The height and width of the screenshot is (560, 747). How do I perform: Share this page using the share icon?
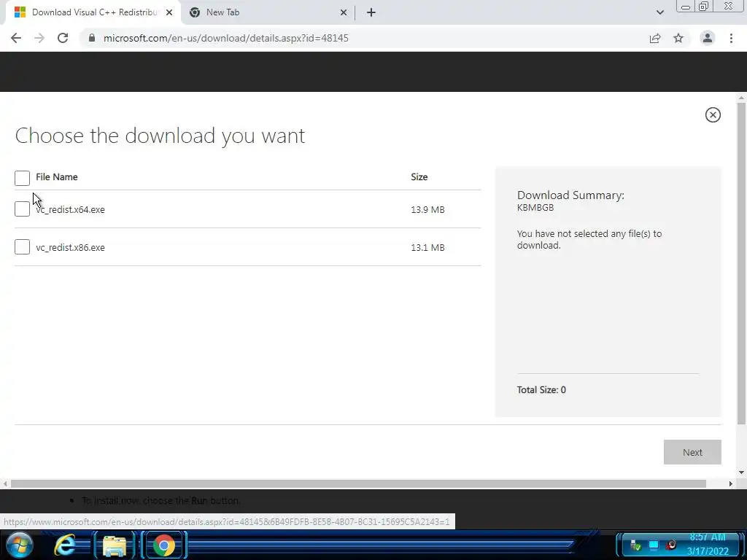click(655, 38)
